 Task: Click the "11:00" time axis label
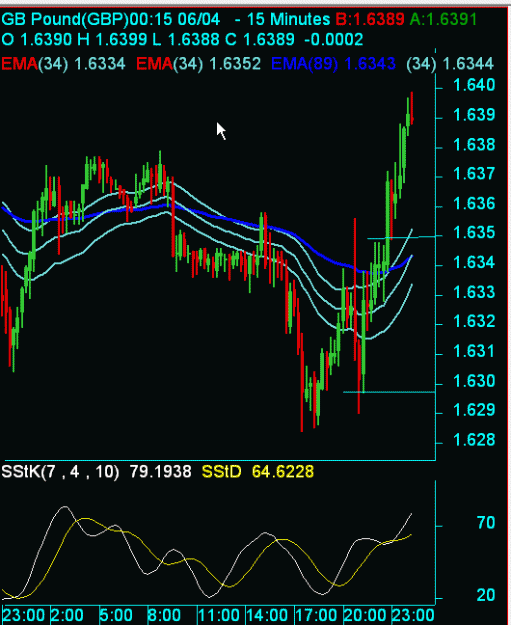point(218,615)
